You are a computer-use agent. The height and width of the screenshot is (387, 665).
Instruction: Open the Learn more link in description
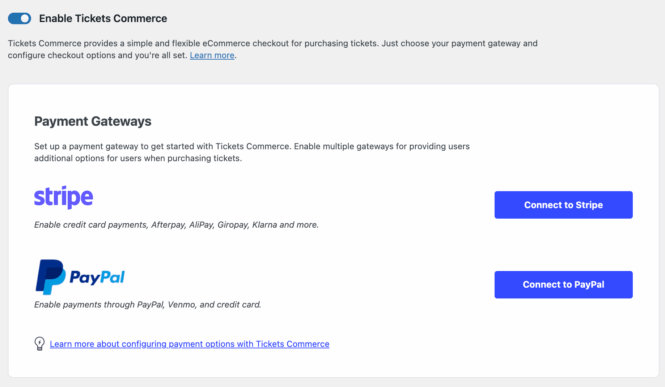point(212,56)
